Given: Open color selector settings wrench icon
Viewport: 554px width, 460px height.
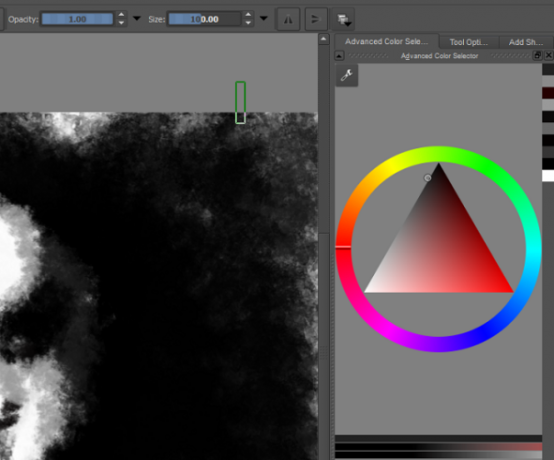Looking at the screenshot, I should point(347,75).
